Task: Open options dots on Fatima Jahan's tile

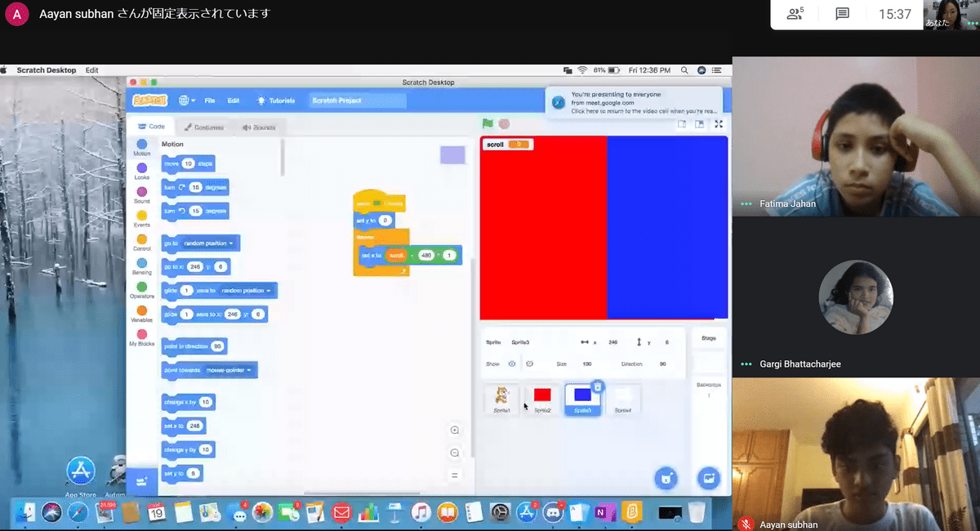Action: 746,204
